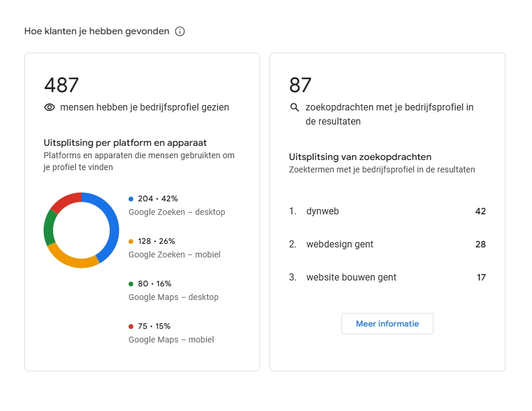Click 'Uitsplitsing van zoekopdrachten' heading
The image size is (532, 411).
[x=360, y=157]
